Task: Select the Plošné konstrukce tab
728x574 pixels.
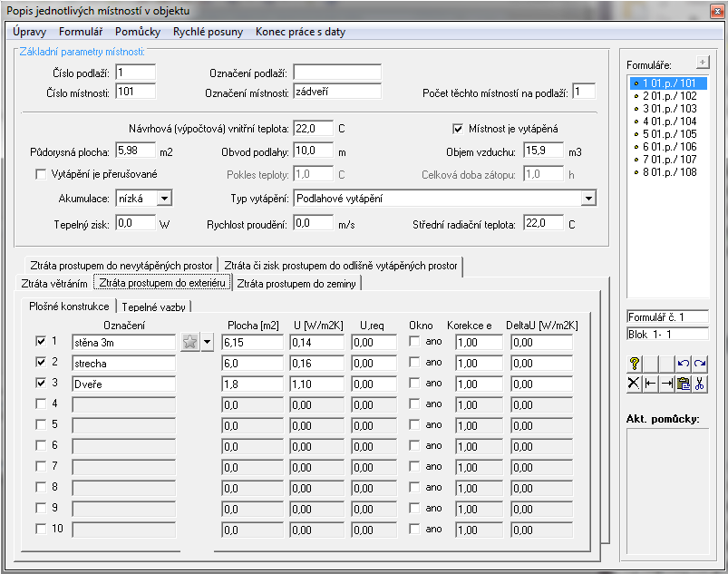Action: (x=69, y=306)
